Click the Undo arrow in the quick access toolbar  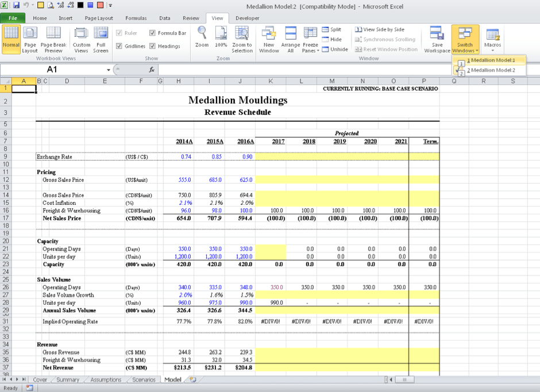click(x=26, y=5)
